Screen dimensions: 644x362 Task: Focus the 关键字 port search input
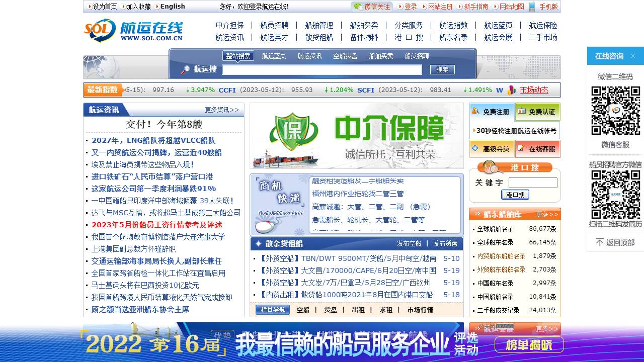533,183
